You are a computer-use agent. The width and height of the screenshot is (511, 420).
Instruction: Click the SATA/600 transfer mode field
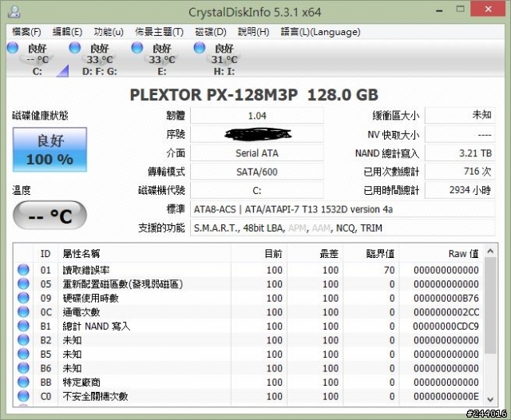[257, 172]
